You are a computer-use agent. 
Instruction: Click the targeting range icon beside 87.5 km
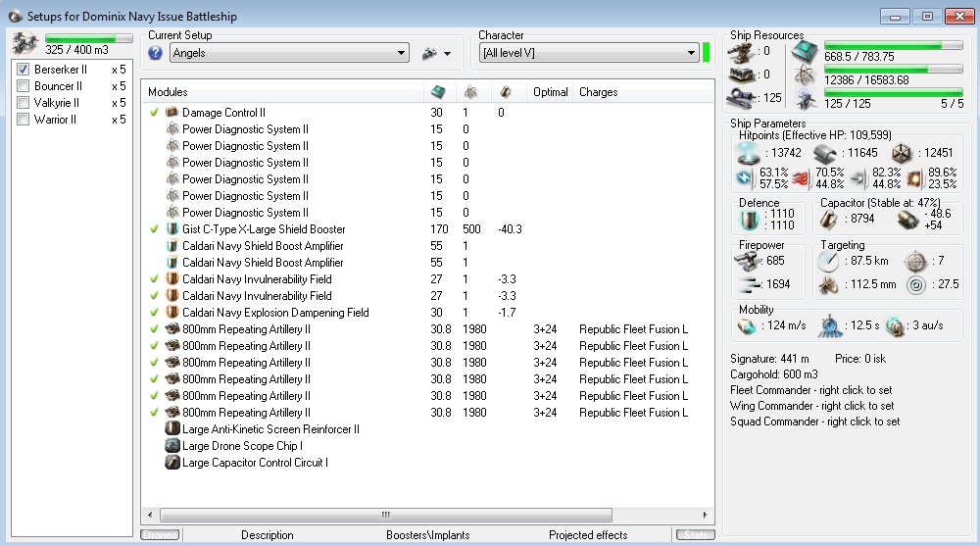tap(828, 262)
